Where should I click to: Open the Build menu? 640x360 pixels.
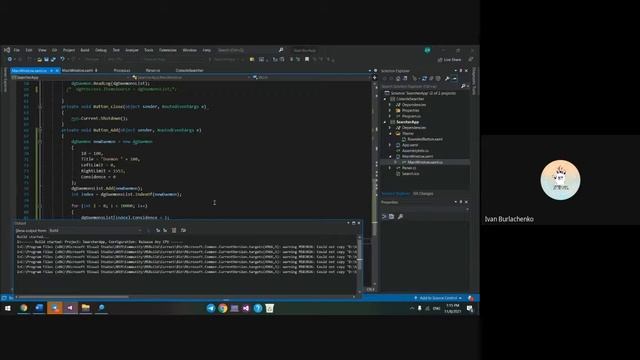(x=84, y=50)
